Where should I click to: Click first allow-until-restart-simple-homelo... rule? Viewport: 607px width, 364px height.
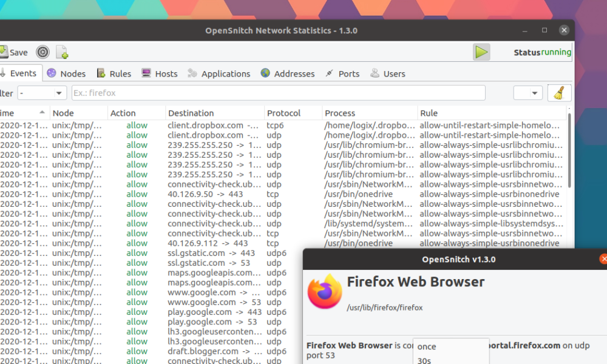click(489, 126)
